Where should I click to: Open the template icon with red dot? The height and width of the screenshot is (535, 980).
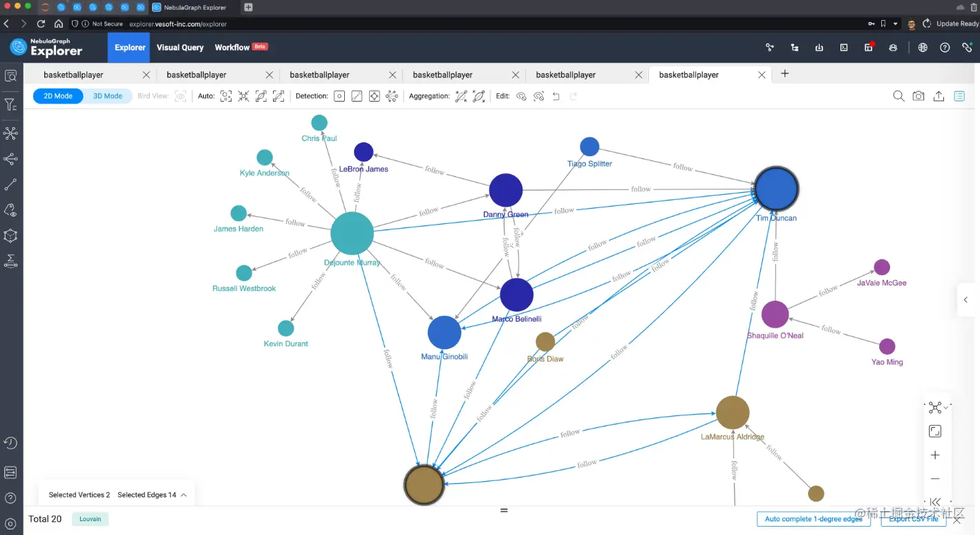click(x=869, y=48)
